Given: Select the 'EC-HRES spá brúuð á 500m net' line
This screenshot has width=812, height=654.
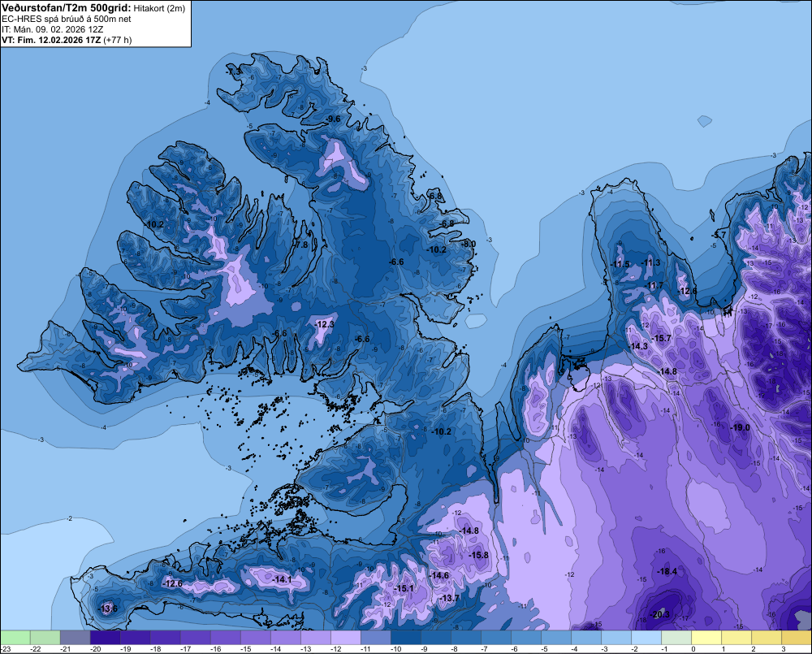Looking at the screenshot, I should tap(67, 19).
